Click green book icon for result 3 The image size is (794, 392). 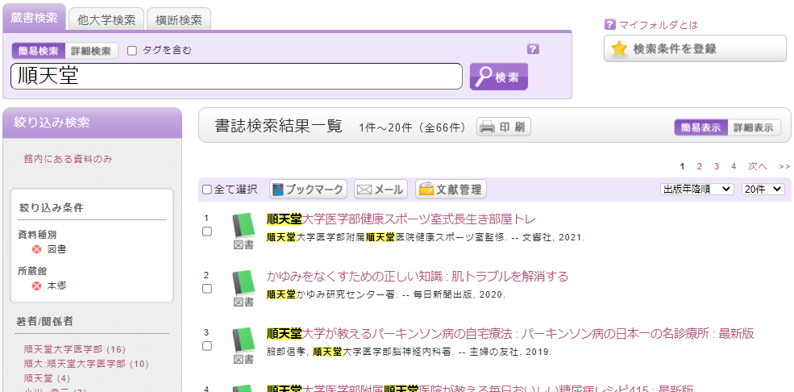coord(244,340)
